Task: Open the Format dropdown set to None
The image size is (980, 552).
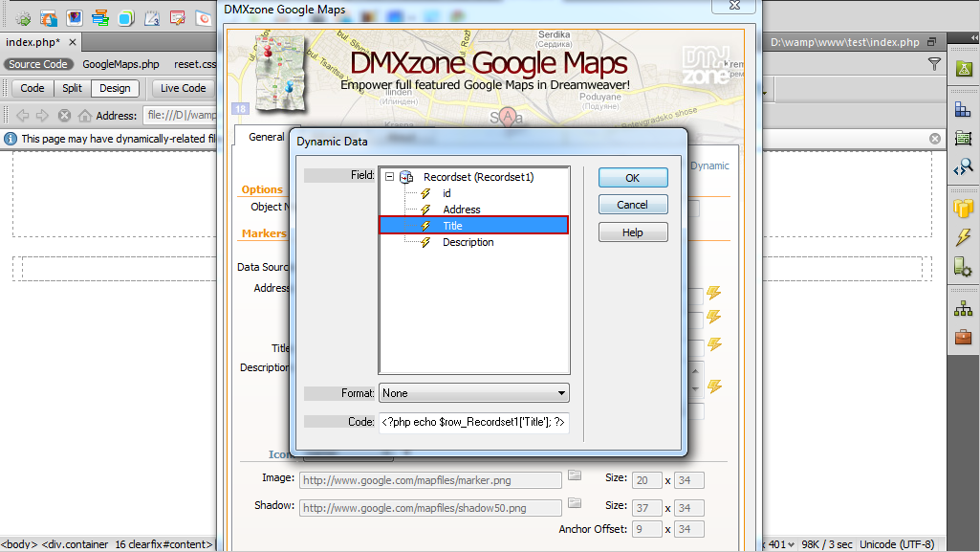Action: pos(474,393)
